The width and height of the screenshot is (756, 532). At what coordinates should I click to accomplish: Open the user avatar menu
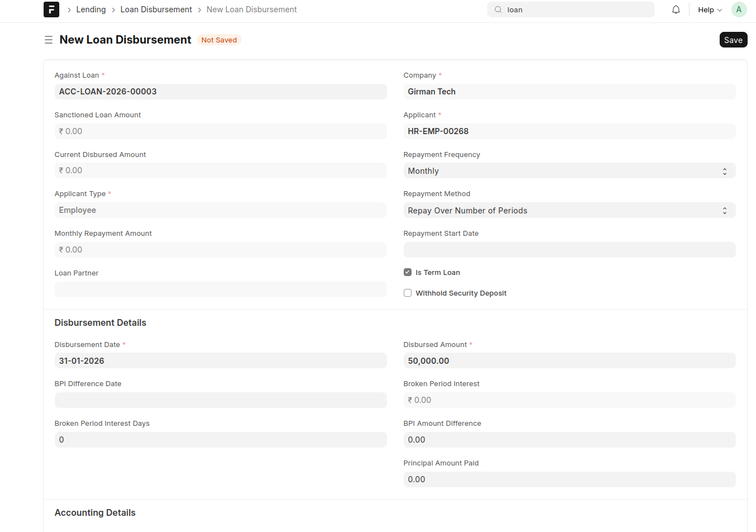click(739, 9)
